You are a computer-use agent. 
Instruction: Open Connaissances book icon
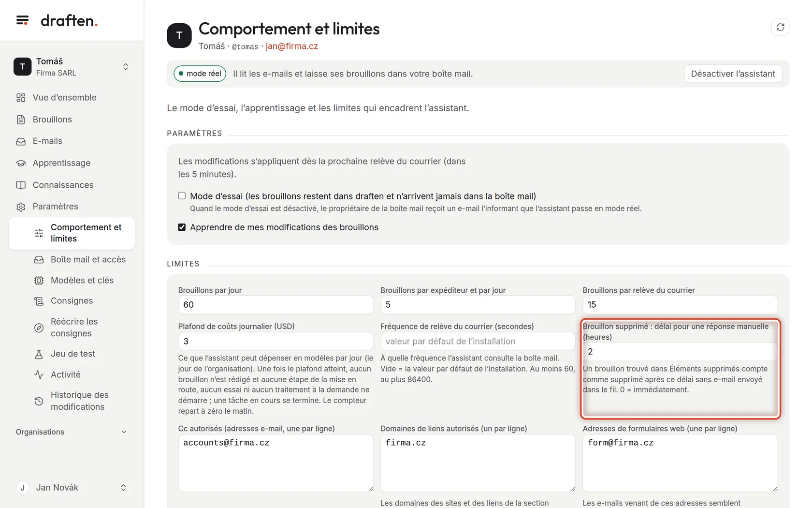[21, 185]
